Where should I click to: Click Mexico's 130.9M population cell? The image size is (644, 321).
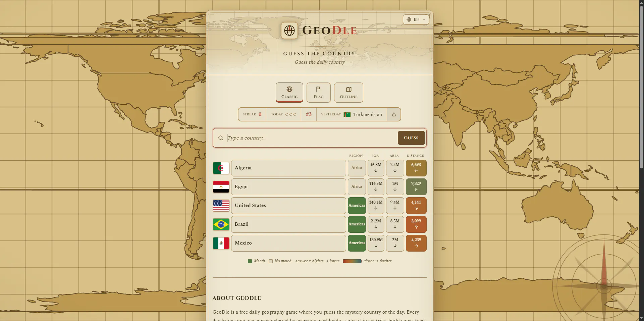[376, 243]
